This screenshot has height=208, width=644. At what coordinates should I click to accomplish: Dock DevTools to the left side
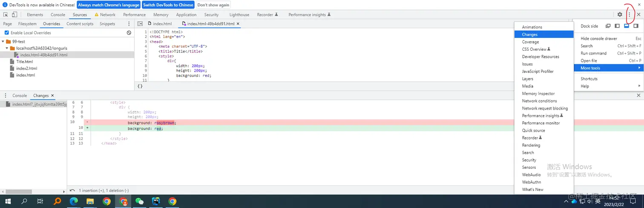617,26
